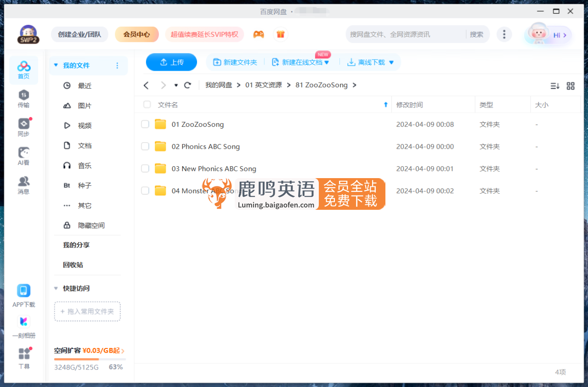Select 文档 in the sidebar
The height and width of the screenshot is (387, 588).
tap(85, 146)
